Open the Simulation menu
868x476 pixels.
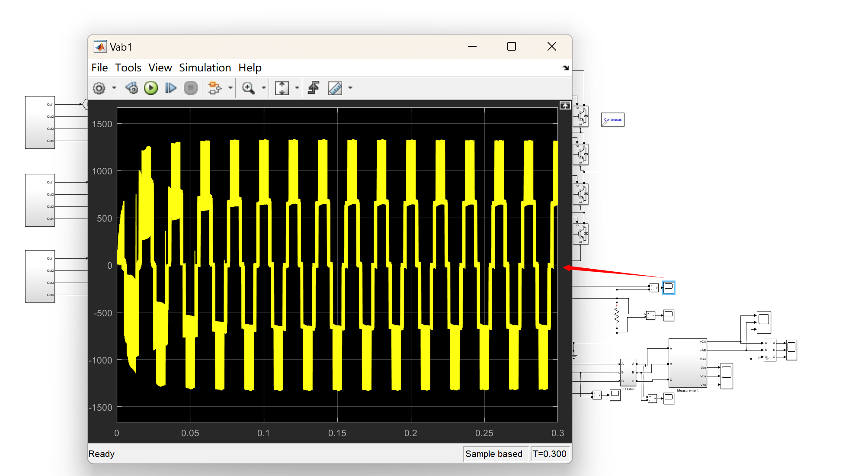(205, 68)
